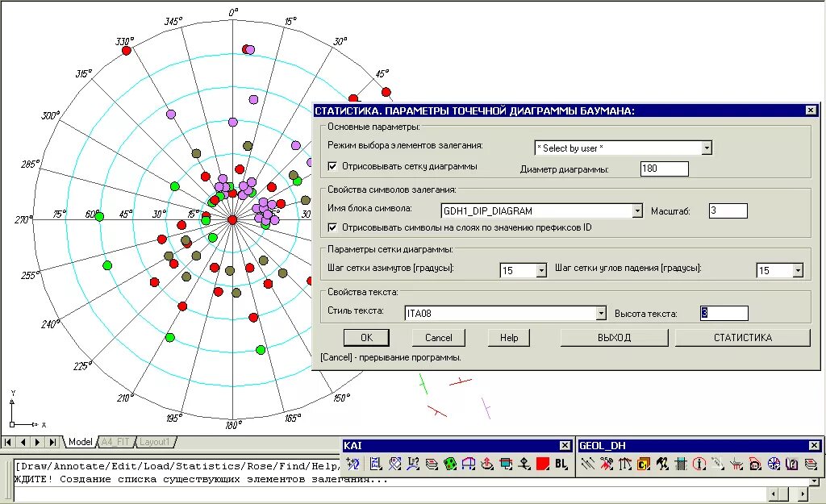Click the next layout tab arrow
The height and width of the screenshot is (504, 826).
(x=37, y=442)
